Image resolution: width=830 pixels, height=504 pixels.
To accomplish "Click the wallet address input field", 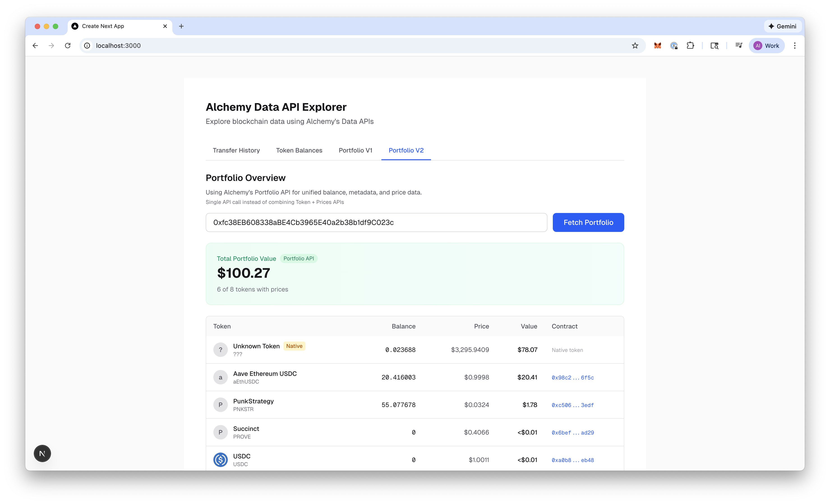I will 376,222.
